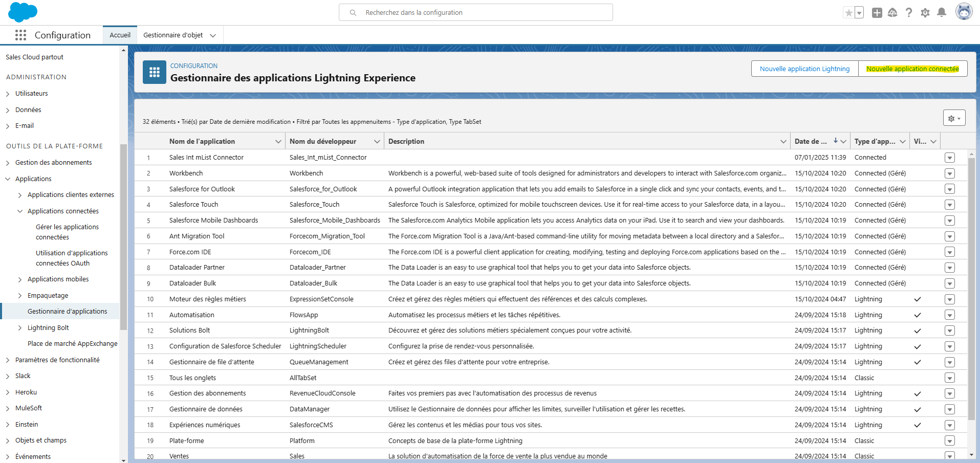Click the Salesforce cloud logo
The width and height of the screenshot is (980, 463).
click(23, 12)
